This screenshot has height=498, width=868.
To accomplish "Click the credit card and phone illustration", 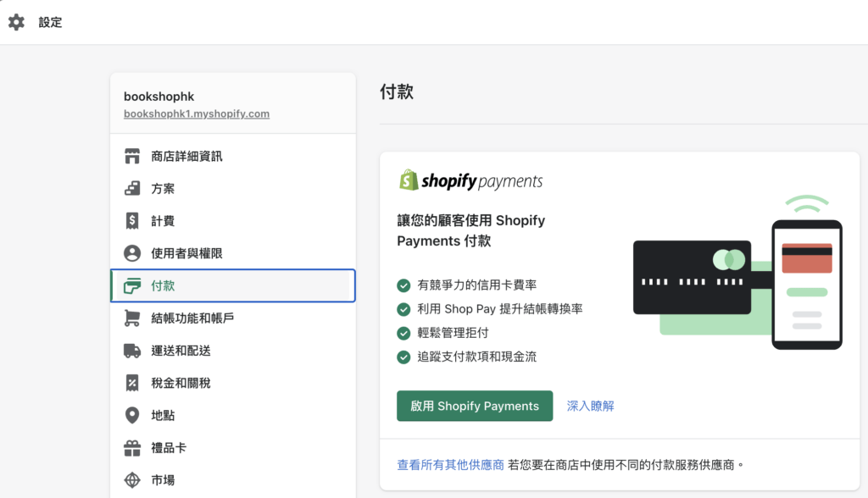I will pos(738,272).
